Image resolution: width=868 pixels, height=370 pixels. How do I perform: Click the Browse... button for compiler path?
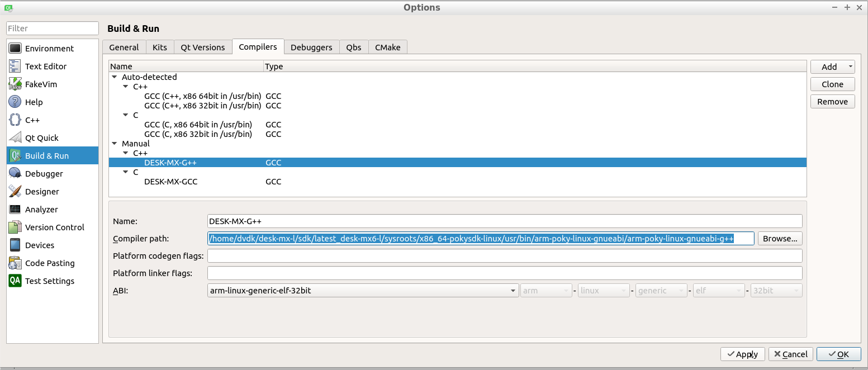[x=780, y=239]
